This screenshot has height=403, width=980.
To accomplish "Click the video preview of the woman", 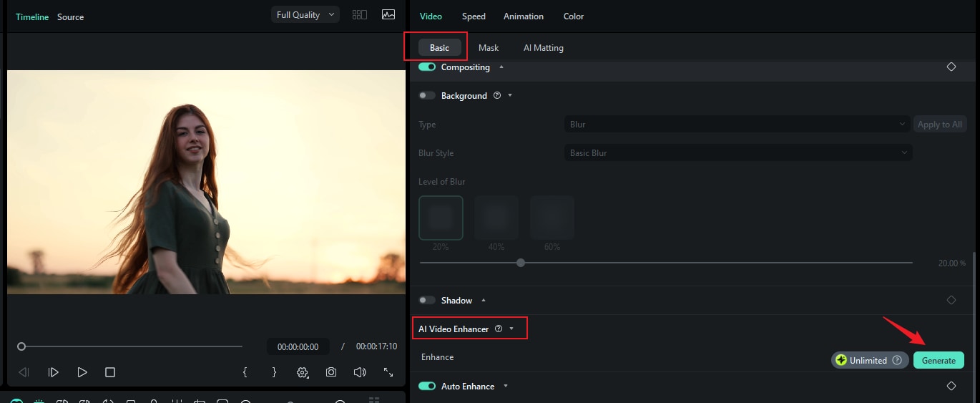I will (x=206, y=182).
